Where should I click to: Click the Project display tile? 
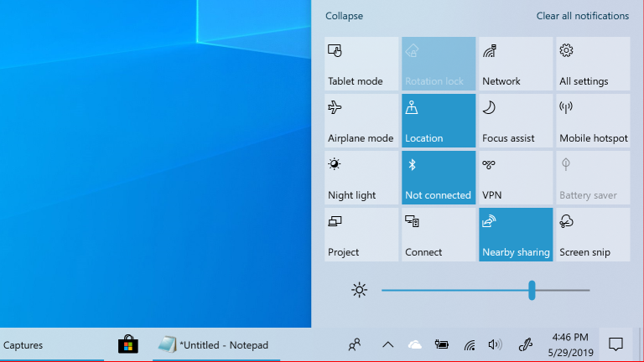[361, 235]
